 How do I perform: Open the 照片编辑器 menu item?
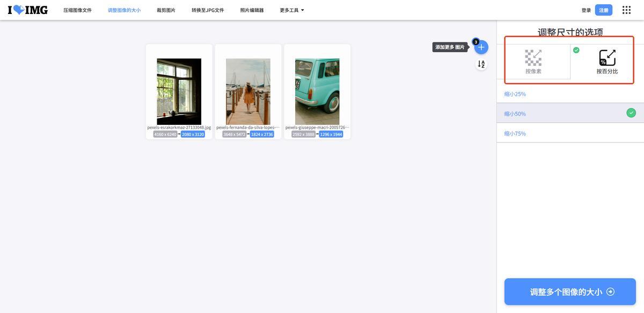click(x=252, y=10)
